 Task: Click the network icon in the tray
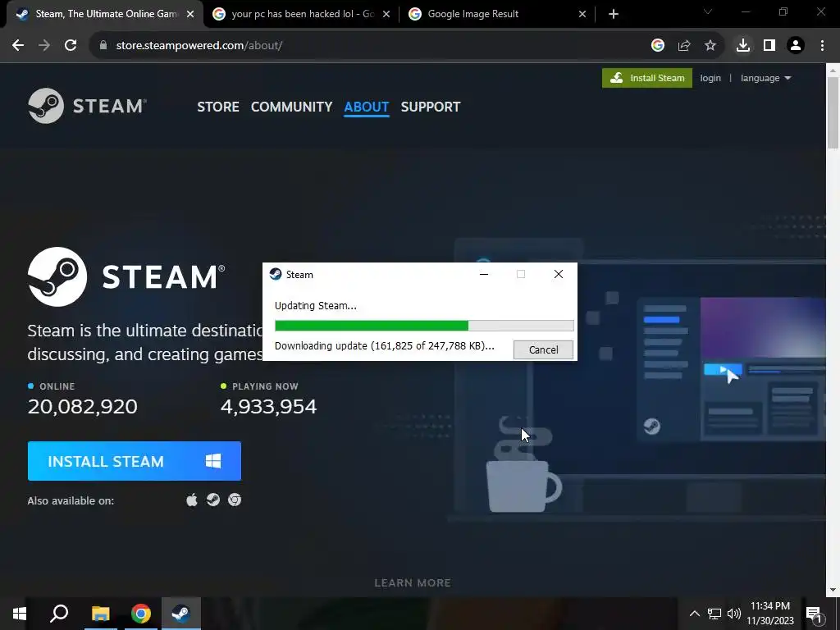(x=714, y=614)
